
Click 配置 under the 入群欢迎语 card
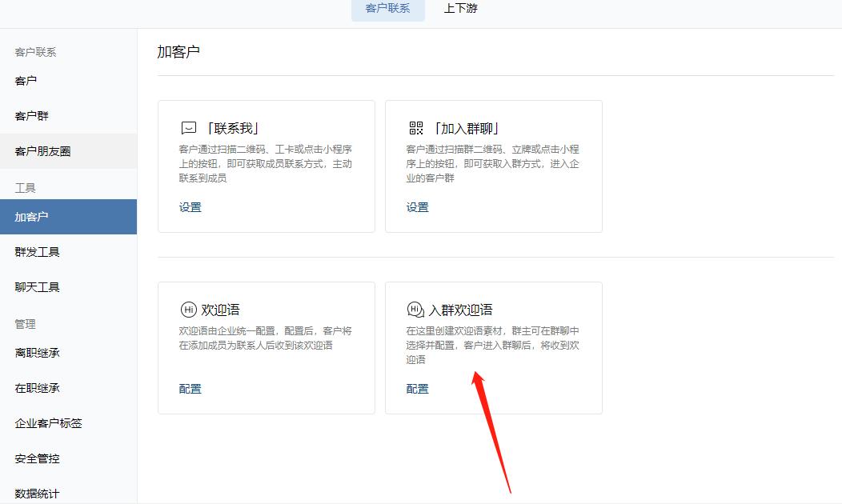(417, 390)
